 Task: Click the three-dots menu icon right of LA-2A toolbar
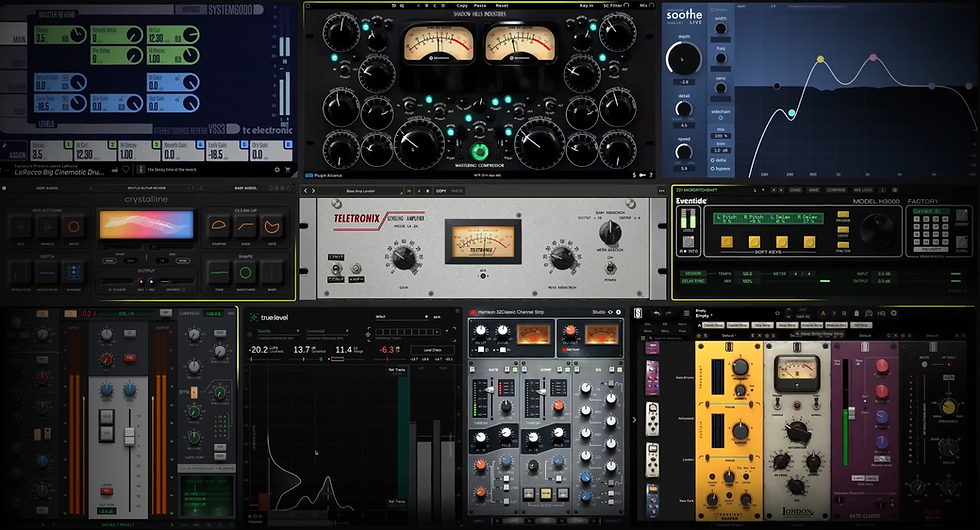pyautogui.click(x=661, y=191)
